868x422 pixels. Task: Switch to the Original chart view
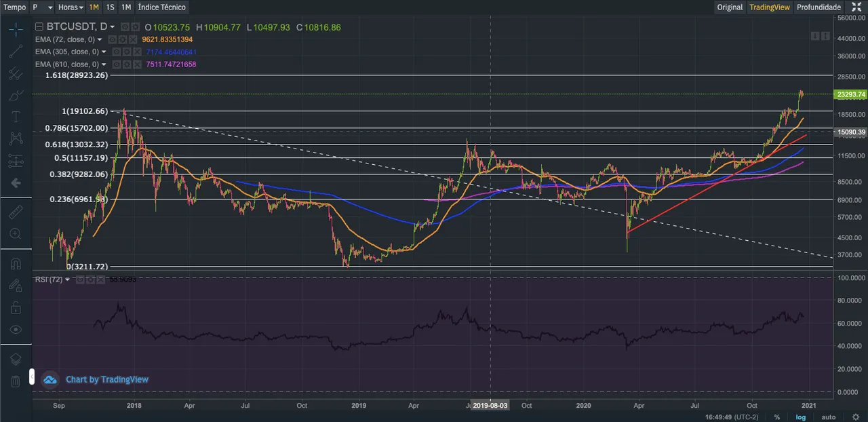(730, 7)
